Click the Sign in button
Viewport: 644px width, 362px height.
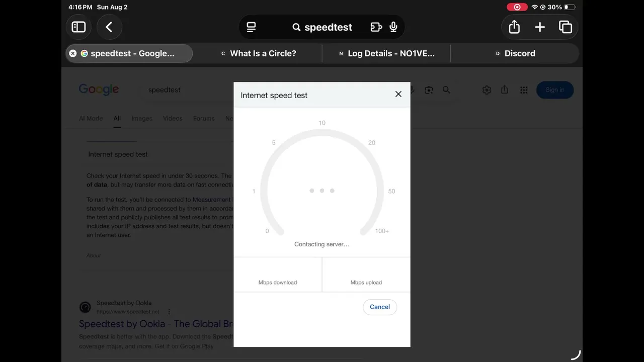(555, 90)
